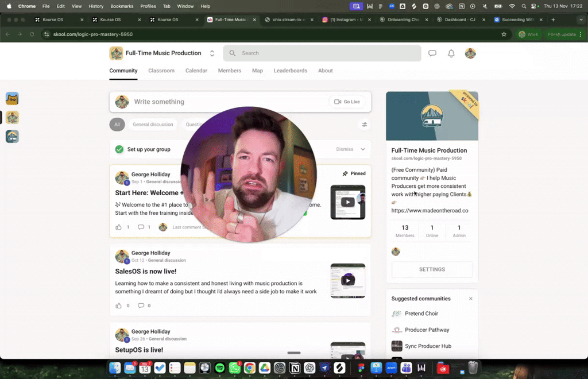Click the Go Live camera icon

(338, 102)
